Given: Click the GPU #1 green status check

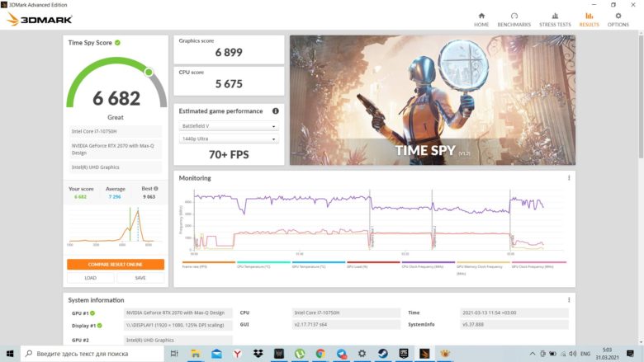Looking at the screenshot, I should [92, 313].
